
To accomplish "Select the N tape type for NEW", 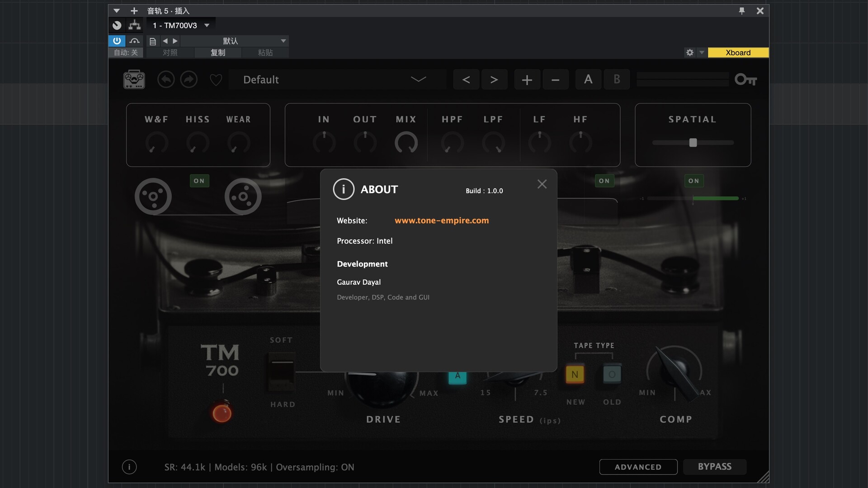I will tap(575, 374).
